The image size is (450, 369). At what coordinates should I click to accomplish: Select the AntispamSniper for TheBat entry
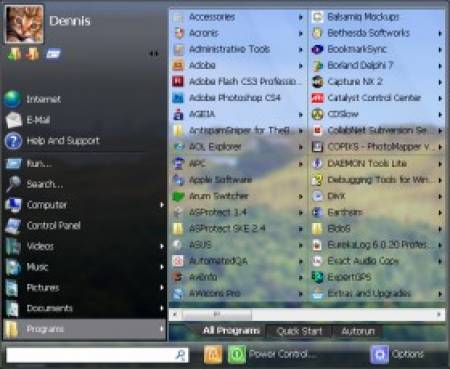(x=238, y=130)
